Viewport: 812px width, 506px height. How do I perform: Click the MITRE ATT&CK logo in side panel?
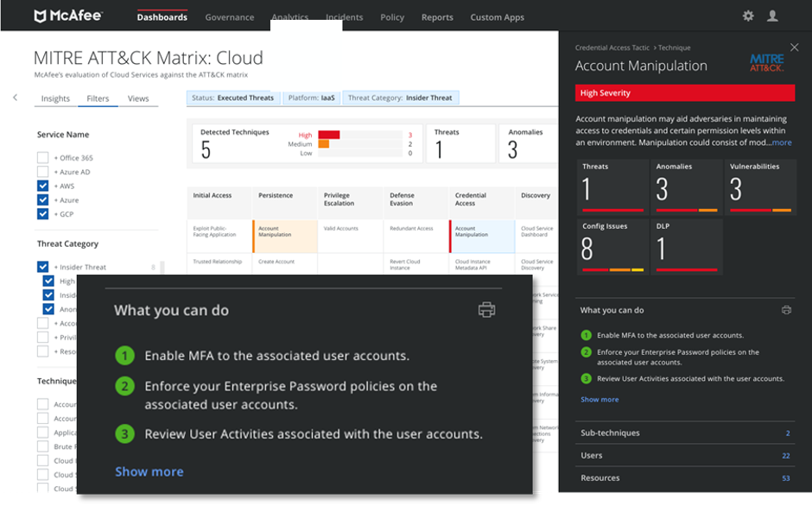[x=767, y=63]
